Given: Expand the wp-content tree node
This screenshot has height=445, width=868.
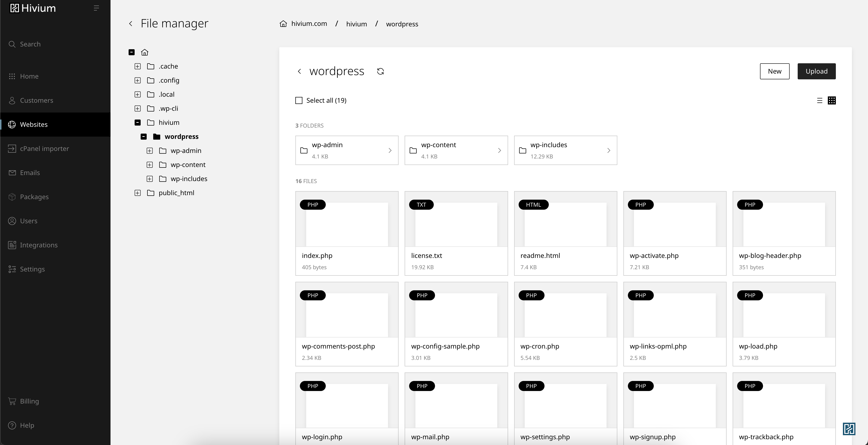Looking at the screenshot, I should click(150, 165).
